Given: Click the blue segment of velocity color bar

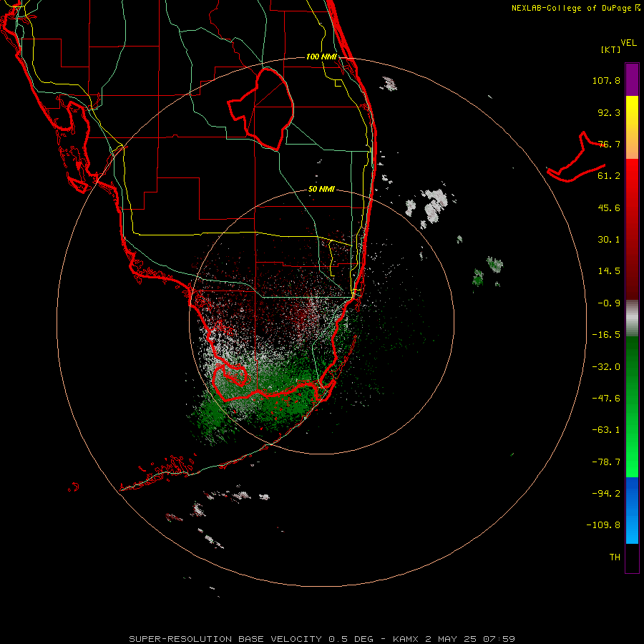Looking at the screenshot, I should pos(632,510).
